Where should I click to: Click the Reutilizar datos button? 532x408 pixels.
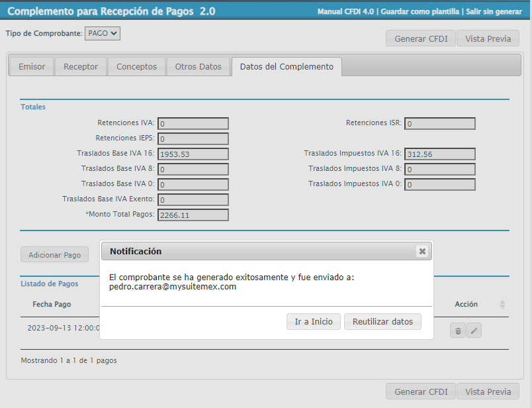[382, 321]
